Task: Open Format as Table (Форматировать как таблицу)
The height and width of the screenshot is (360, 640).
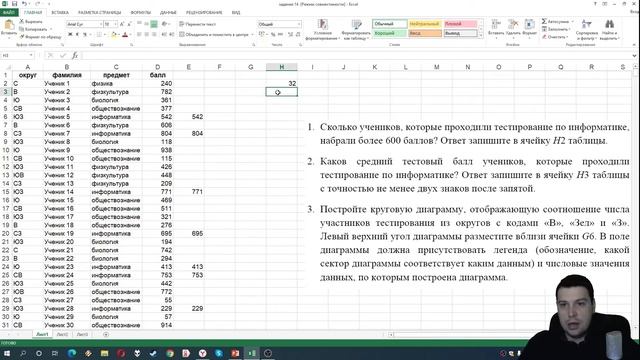Action: tap(355, 29)
